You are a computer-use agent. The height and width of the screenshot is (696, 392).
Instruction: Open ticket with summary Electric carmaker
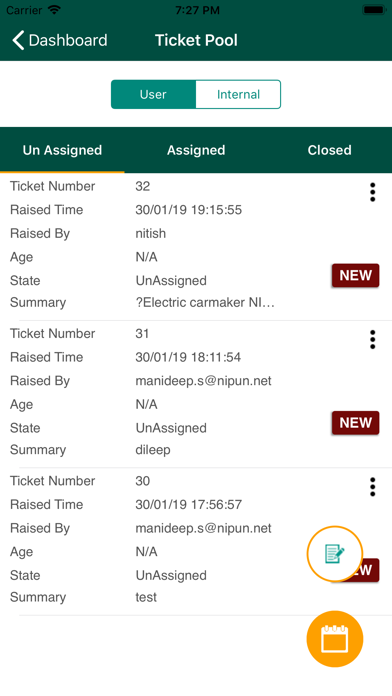point(196,247)
